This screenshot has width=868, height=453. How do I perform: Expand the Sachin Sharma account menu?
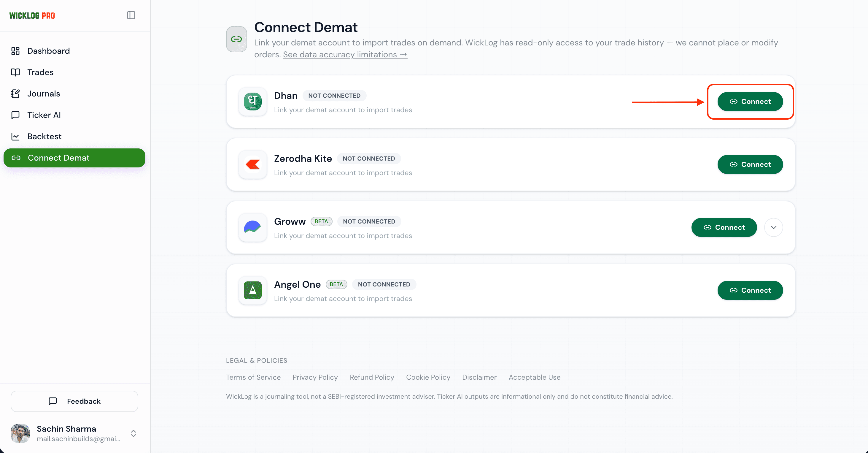click(x=133, y=433)
